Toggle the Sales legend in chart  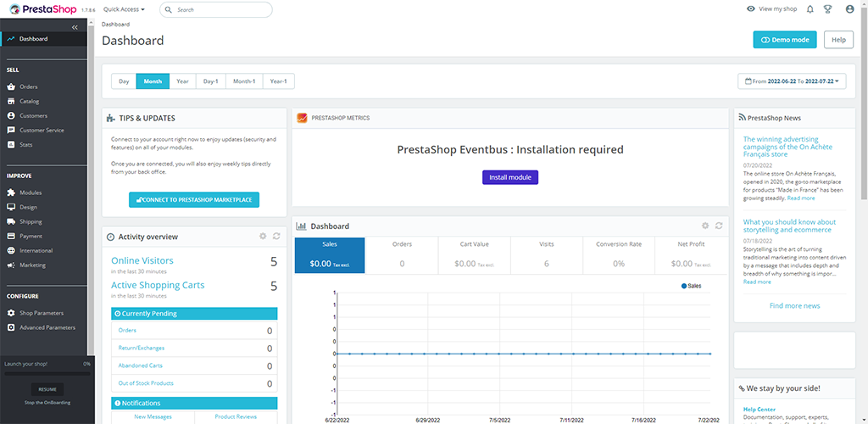tap(691, 286)
